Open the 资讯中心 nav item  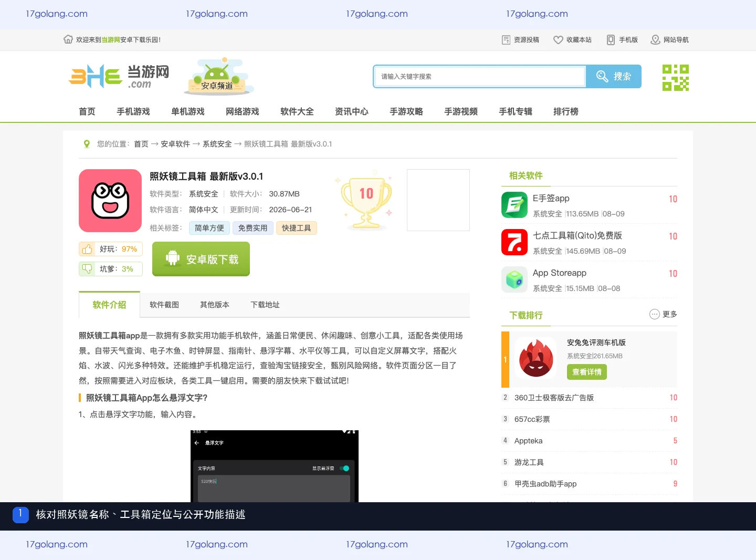pos(352,111)
